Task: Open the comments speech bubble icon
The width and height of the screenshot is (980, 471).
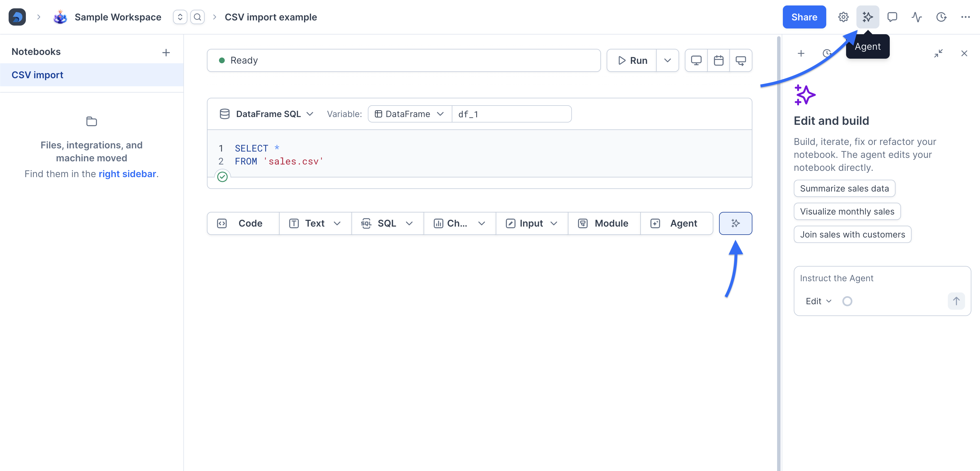Action: pyautogui.click(x=892, y=17)
